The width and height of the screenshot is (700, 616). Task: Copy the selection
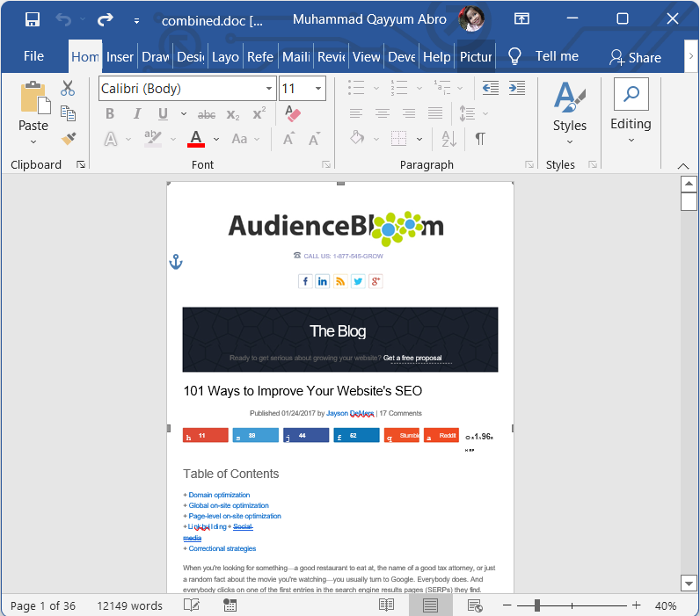(x=68, y=113)
